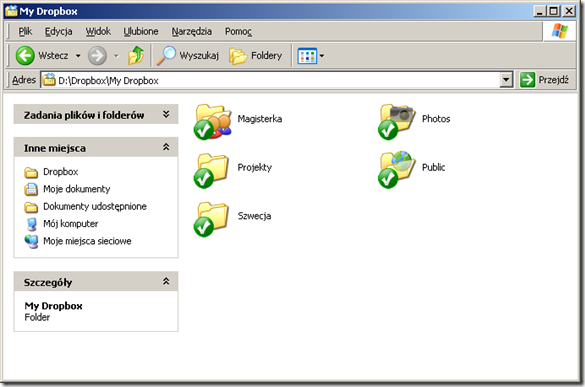This screenshot has height=387, width=585.
Task: Click the Wyszukaj magnifier icon
Action: 166,56
